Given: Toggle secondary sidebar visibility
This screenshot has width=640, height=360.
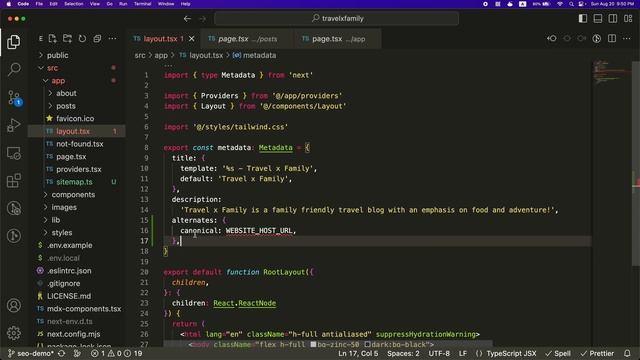Looking at the screenshot, I should [613, 19].
